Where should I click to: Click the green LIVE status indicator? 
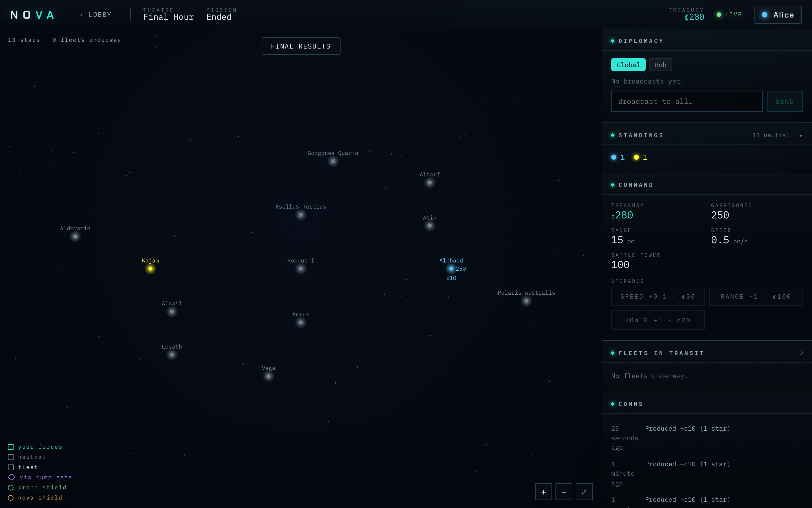(x=729, y=15)
